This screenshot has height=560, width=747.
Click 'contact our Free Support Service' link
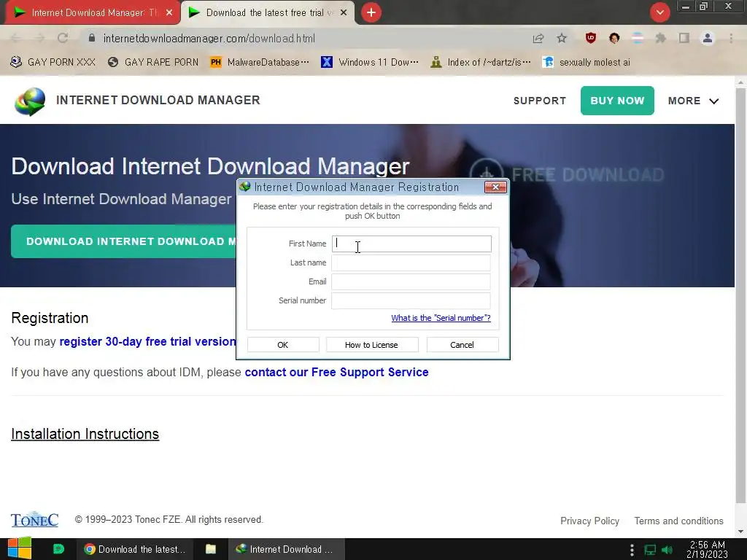tap(336, 372)
